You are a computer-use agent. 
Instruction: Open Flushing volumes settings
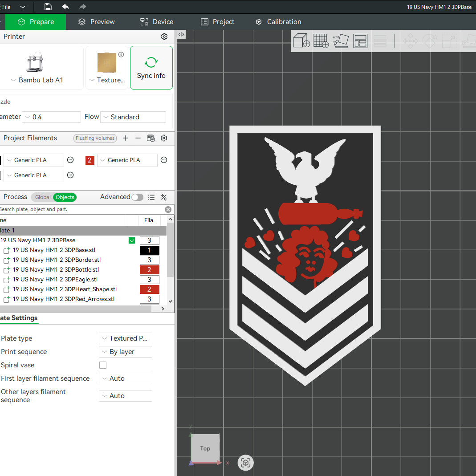click(95, 138)
